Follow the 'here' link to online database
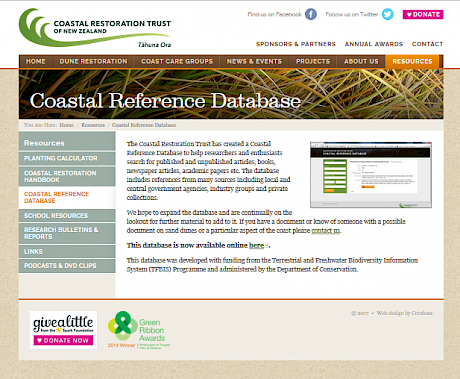 [x=256, y=245]
